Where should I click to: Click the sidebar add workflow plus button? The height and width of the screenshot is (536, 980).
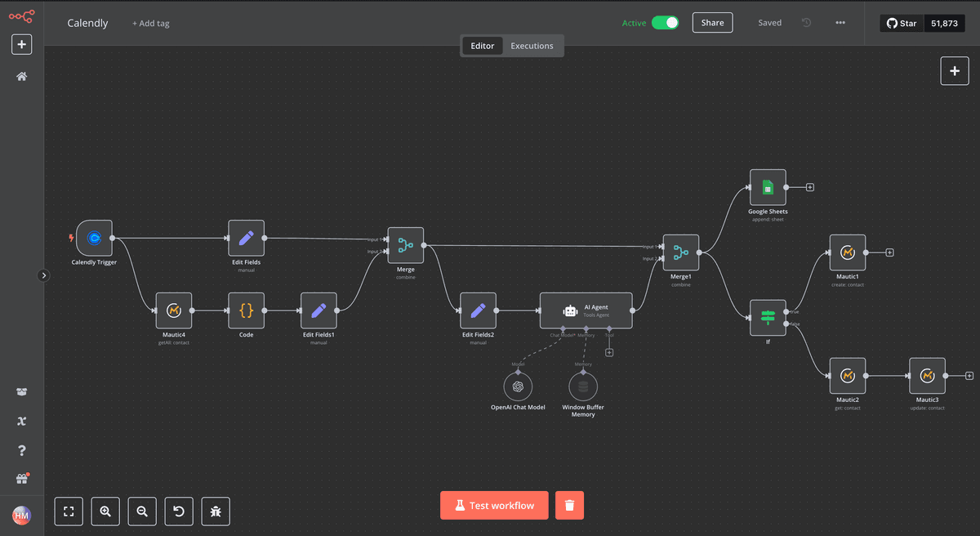click(x=21, y=45)
